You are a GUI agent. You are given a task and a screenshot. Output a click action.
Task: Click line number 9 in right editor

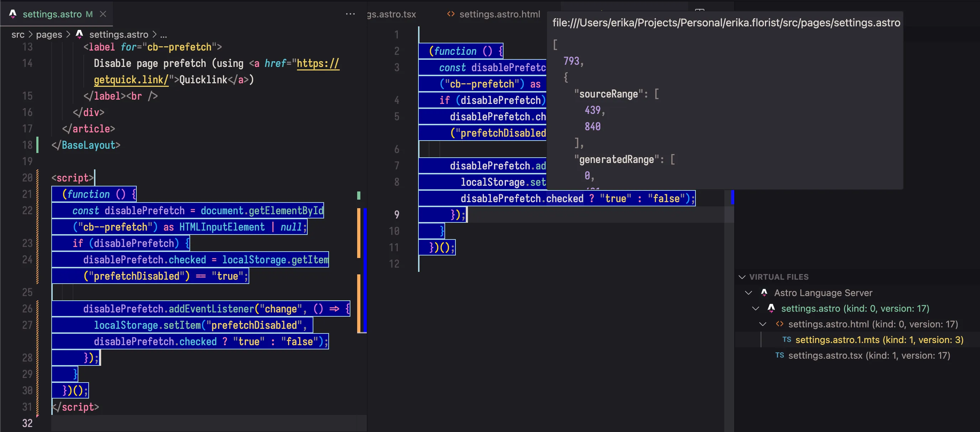(397, 215)
